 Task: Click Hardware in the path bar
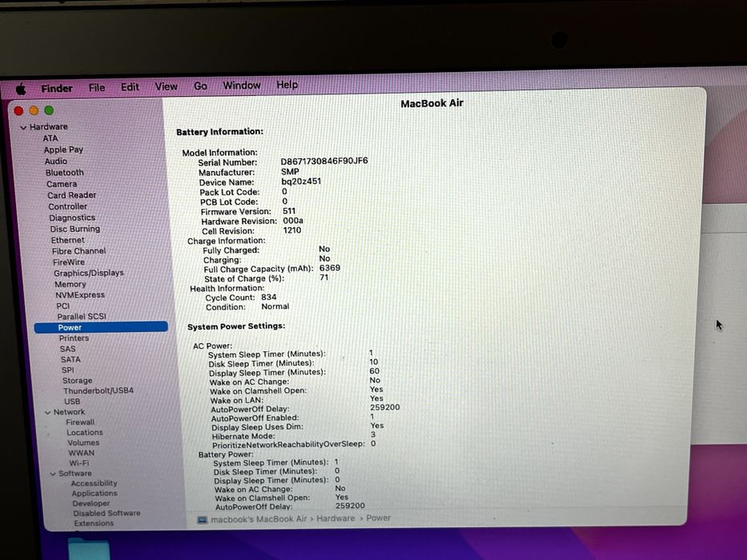pos(335,518)
